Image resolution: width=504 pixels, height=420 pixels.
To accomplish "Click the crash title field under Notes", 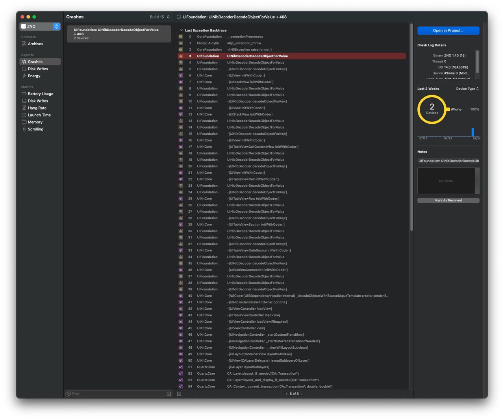I will pos(448,161).
